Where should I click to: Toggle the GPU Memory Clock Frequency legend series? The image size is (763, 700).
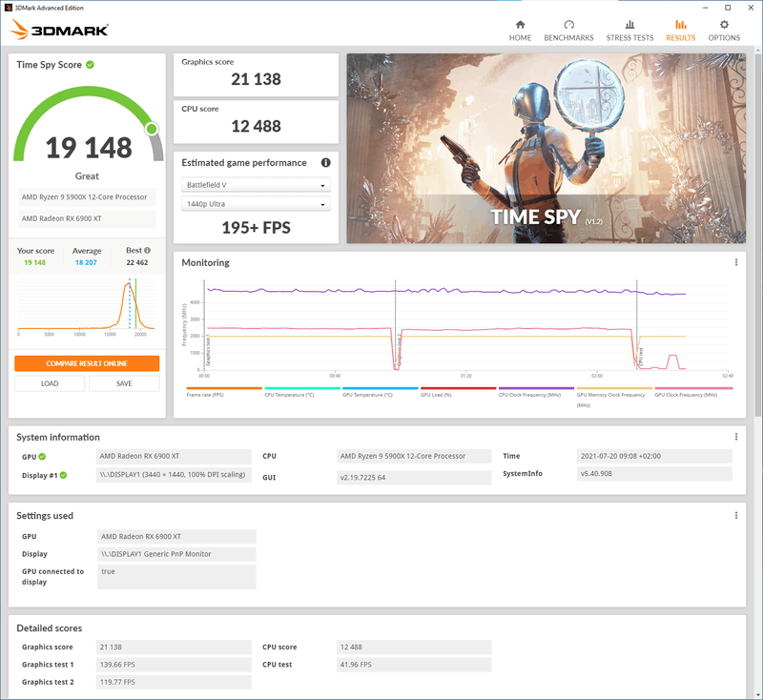tap(614, 398)
